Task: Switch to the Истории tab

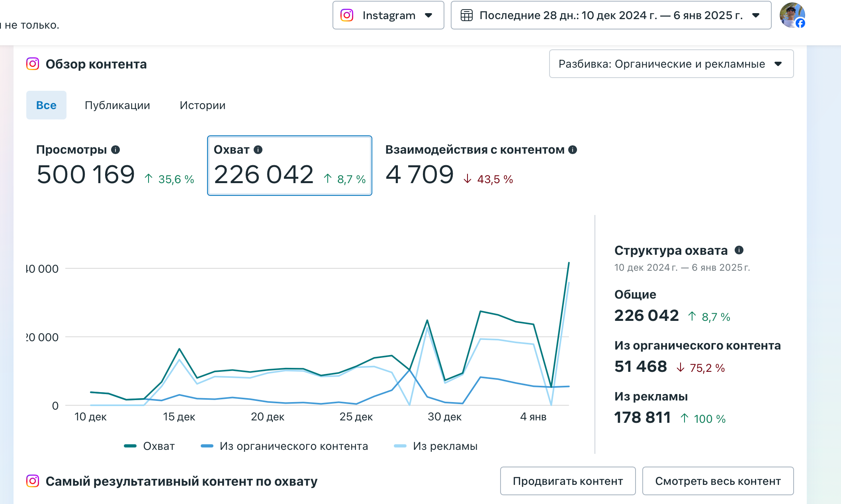Action: pos(202,105)
